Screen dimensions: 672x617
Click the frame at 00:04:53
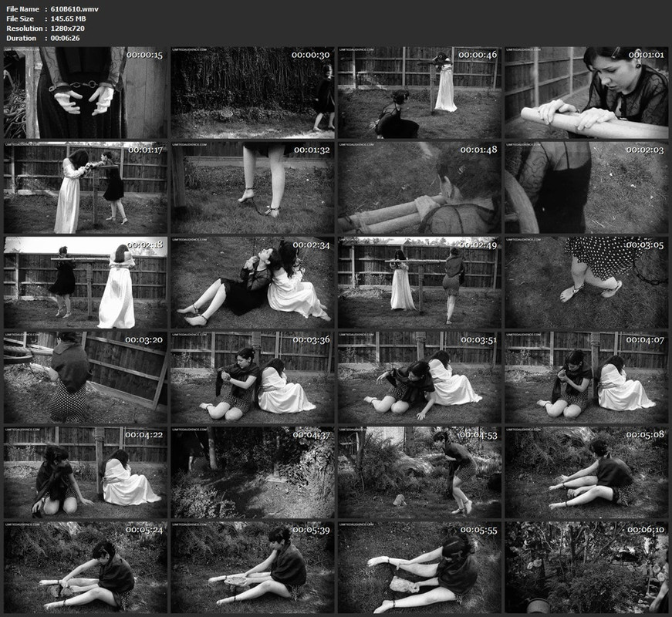pos(420,473)
